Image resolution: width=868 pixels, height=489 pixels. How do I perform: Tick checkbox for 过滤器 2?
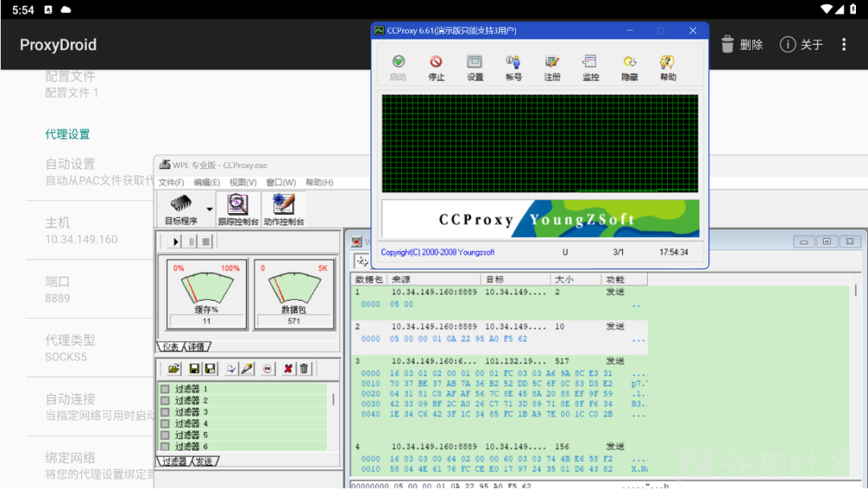point(165,401)
